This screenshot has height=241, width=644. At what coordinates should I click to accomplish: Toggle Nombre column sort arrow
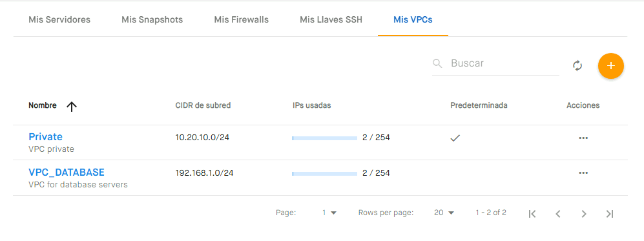point(72,107)
